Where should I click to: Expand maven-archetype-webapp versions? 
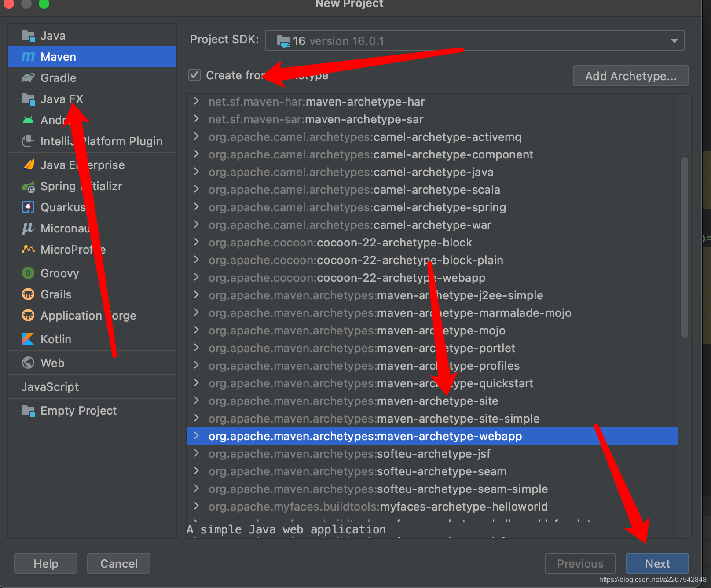point(196,436)
